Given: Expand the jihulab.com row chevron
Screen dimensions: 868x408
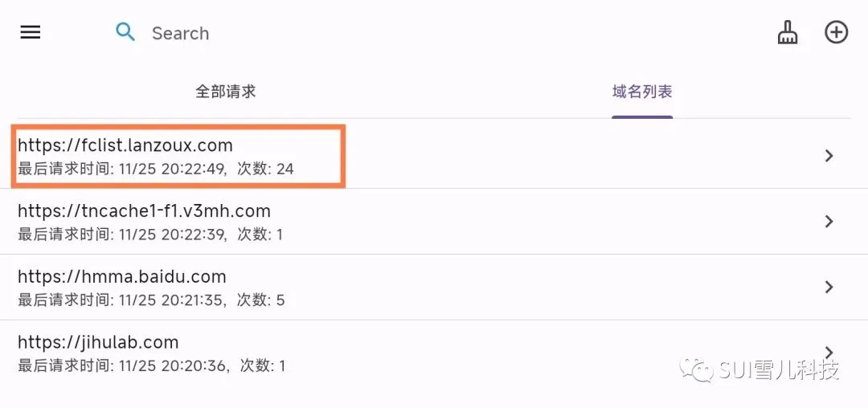Looking at the screenshot, I should [829, 352].
